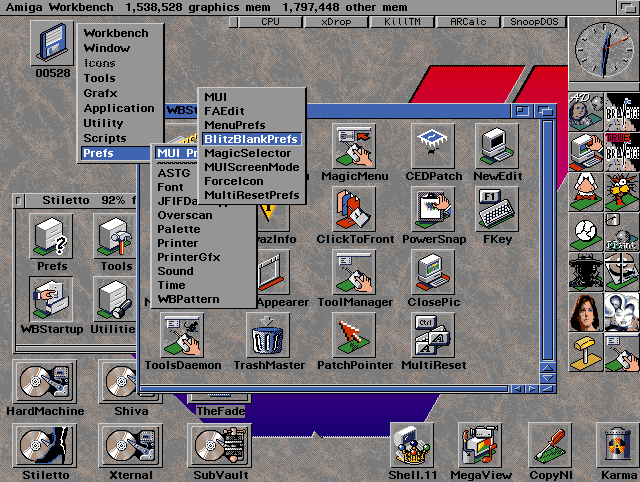The height and width of the screenshot is (482, 640).
Task: Launch the Shell.11 icon
Action: tap(412, 445)
